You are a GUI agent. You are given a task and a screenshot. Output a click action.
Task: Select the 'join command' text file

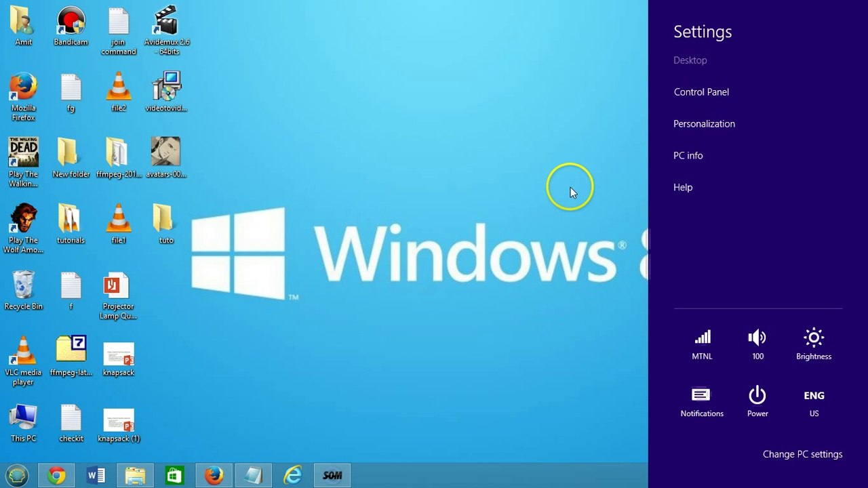[x=119, y=31]
